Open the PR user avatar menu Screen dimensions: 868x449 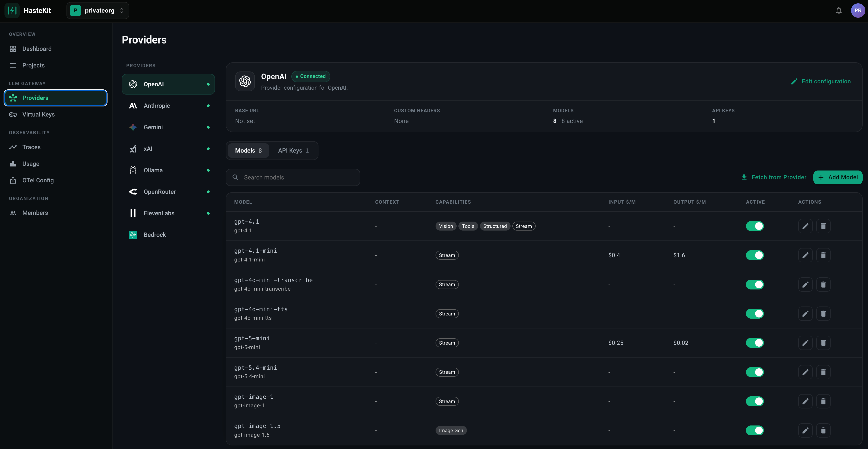(857, 11)
